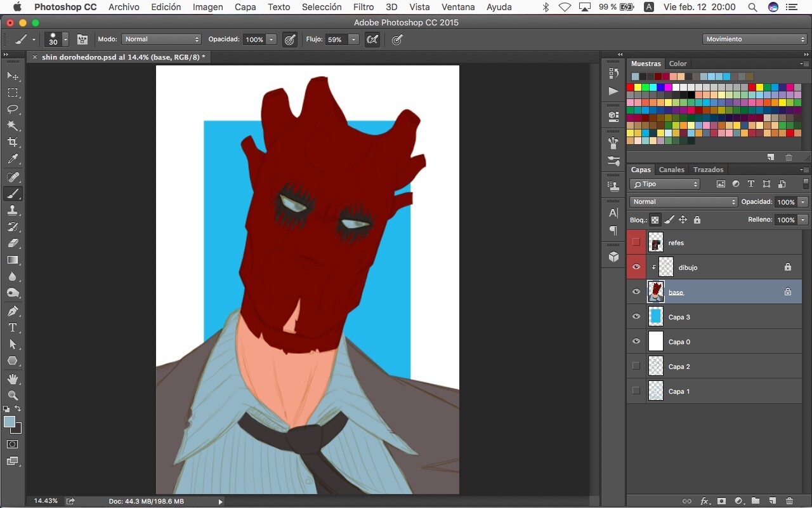
Task: Link layers icon in Capas panel
Action: [687, 501]
